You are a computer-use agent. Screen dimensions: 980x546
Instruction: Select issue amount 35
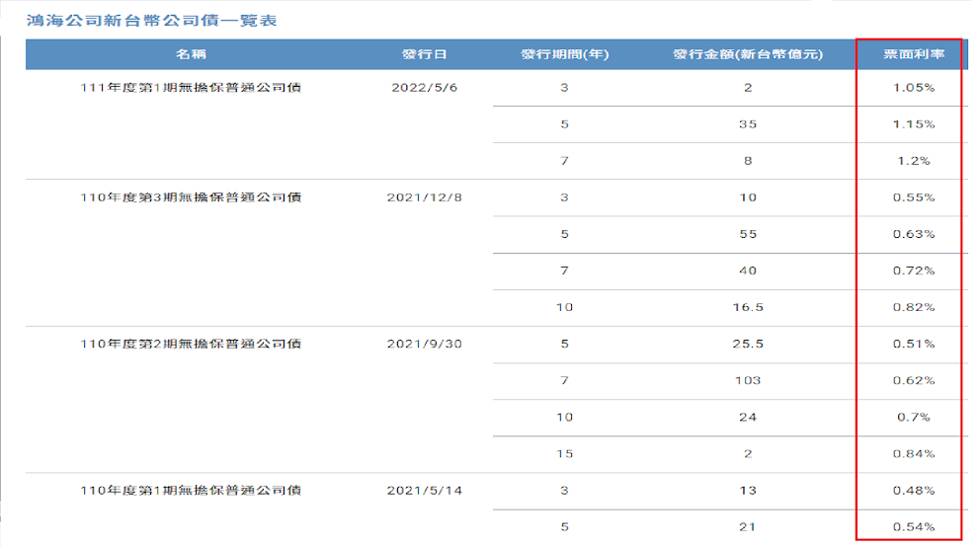click(748, 124)
